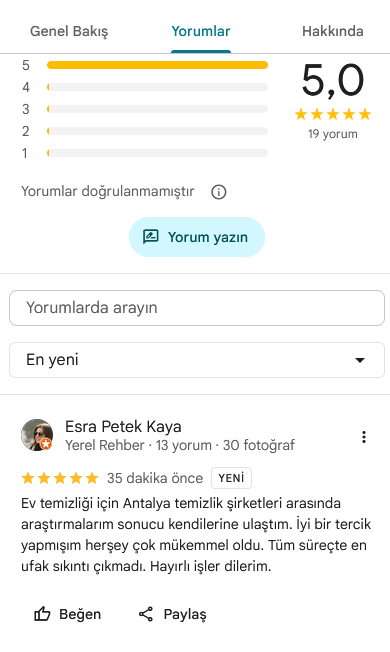Click Esra Petek Kaya's avatar photo
Image resolution: width=390 pixels, height=652 pixels.
[37, 435]
